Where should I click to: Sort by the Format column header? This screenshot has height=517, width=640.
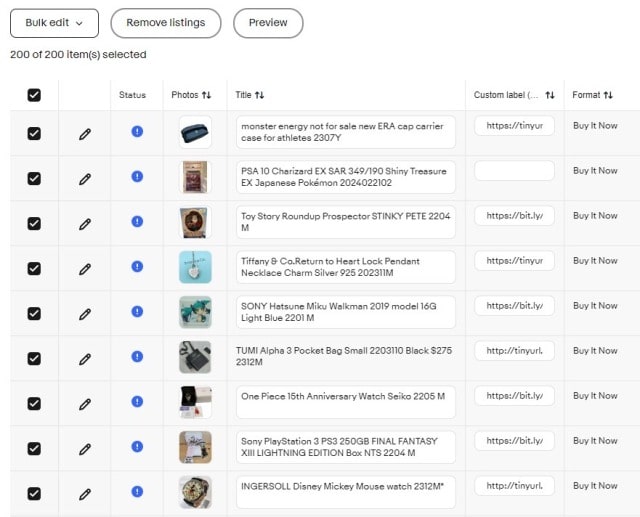point(592,95)
